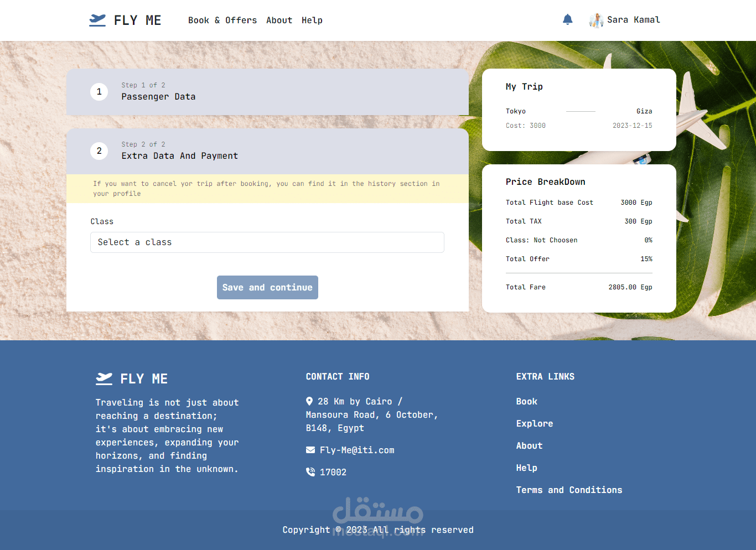Select the Step 2 Extra Data header
This screenshot has height=550, width=756.
pos(179,155)
